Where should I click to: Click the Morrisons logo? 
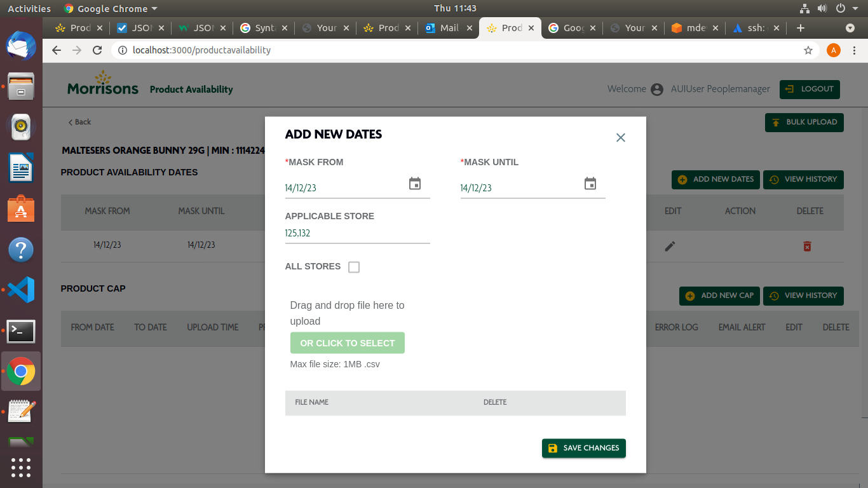[x=103, y=83]
